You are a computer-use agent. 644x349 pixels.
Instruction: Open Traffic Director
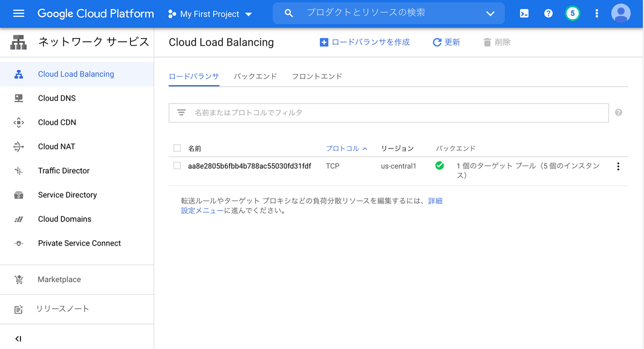point(64,170)
